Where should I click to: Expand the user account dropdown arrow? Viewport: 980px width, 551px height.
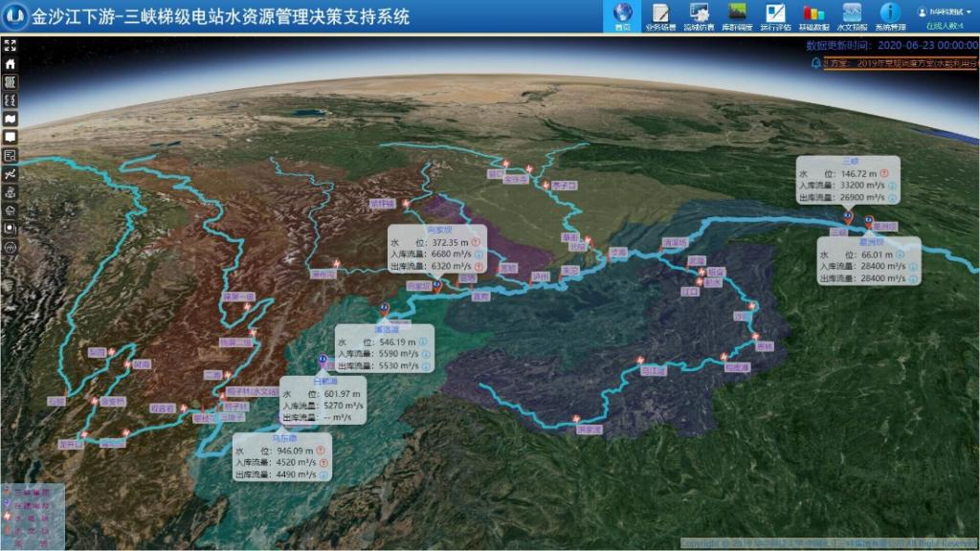coord(970,11)
